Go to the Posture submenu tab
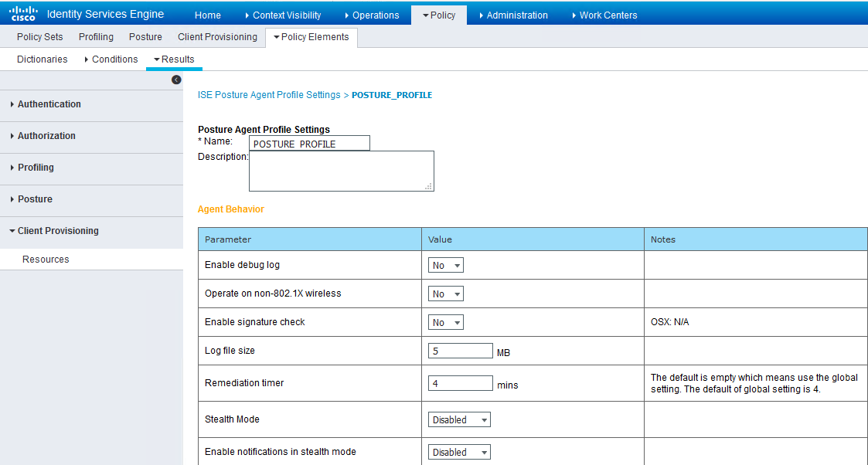Viewport: 868px width, 465px height. click(145, 36)
